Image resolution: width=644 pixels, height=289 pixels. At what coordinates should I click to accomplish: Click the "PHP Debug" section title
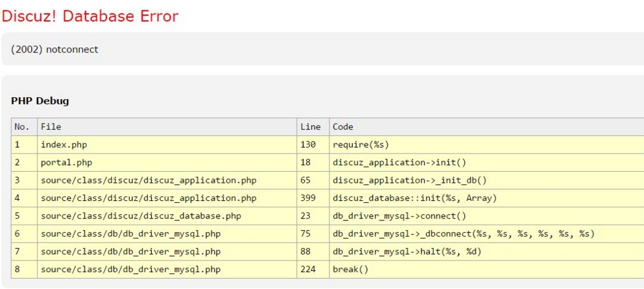point(40,101)
